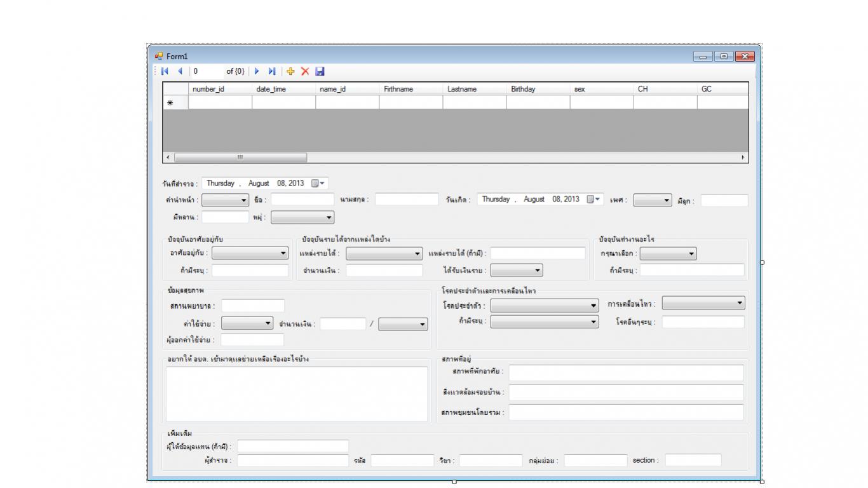Click จำนวนเงิน field in the health group
This screenshot has height=488, width=868.
pyautogui.click(x=343, y=324)
